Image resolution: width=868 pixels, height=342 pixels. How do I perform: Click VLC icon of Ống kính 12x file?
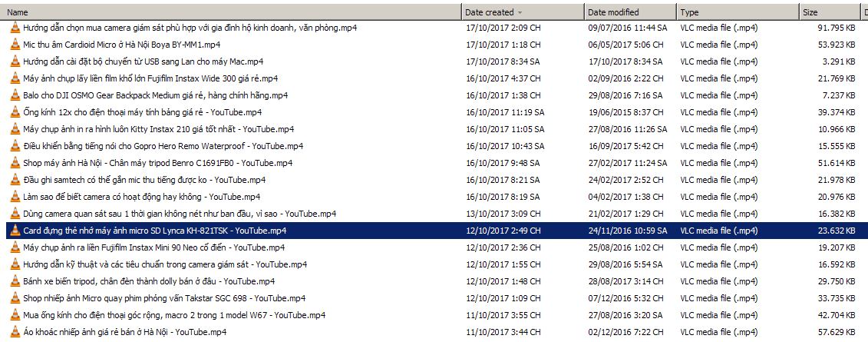click(15, 112)
